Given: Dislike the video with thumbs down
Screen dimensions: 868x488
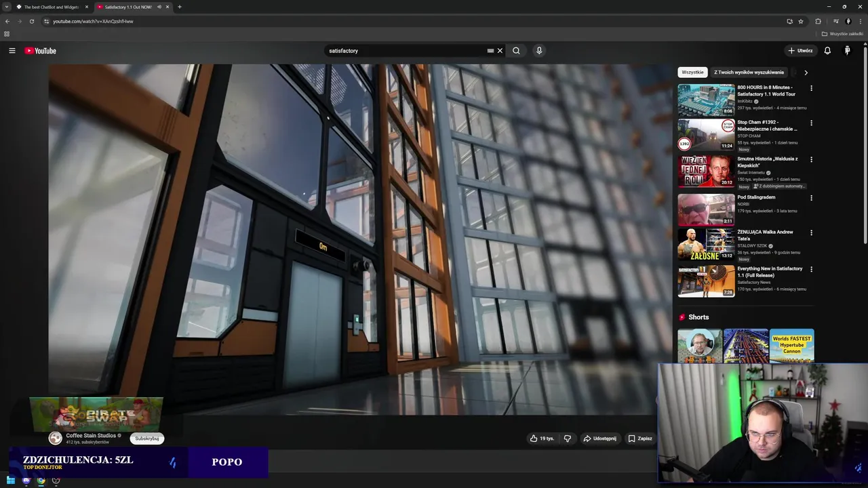Looking at the screenshot, I should click(568, 439).
